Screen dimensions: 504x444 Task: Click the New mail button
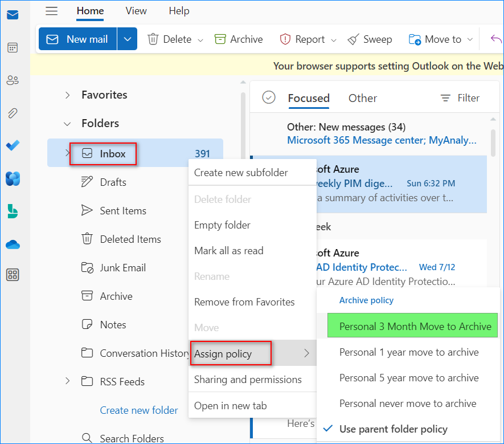tap(78, 39)
